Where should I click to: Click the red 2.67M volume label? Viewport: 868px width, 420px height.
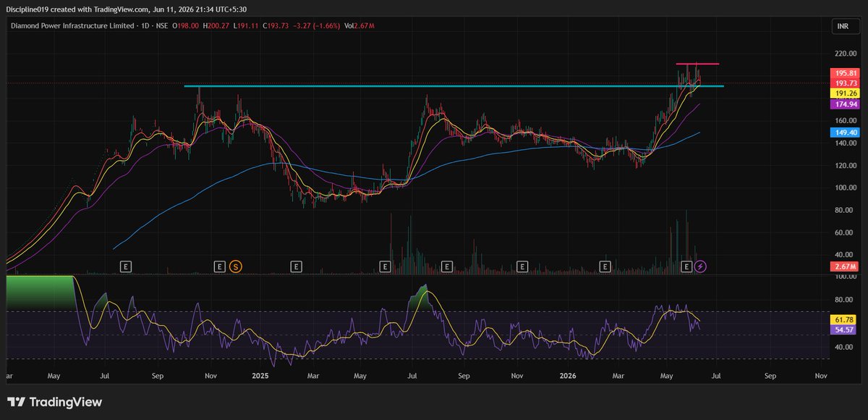coord(846,266)
